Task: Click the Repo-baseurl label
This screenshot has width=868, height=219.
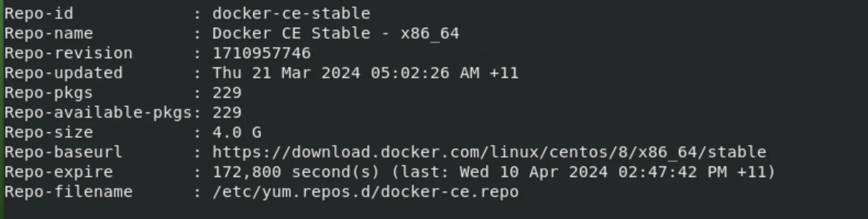Action: click(63, 152)
